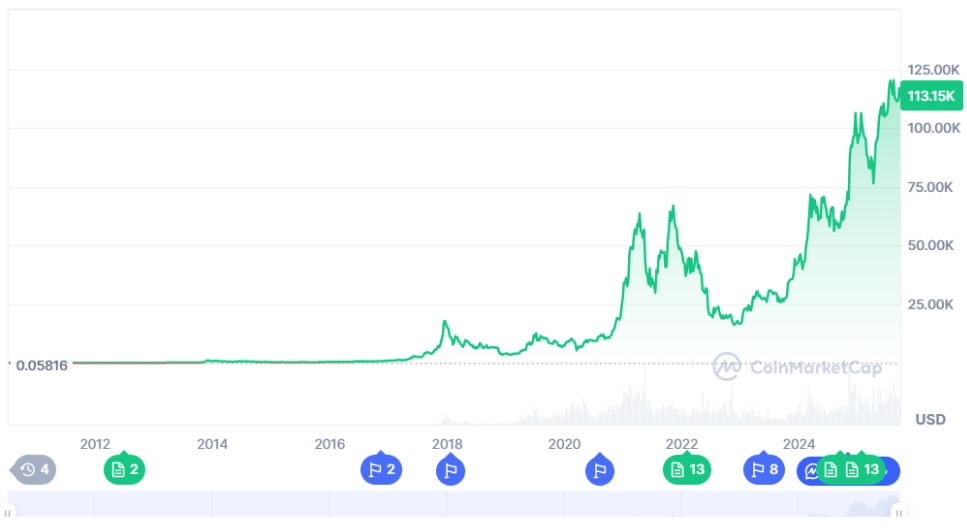The width and height of the screenshot is (967, 530).
Task: Click the 125.00K price axis label
Action: click(934, 69)
